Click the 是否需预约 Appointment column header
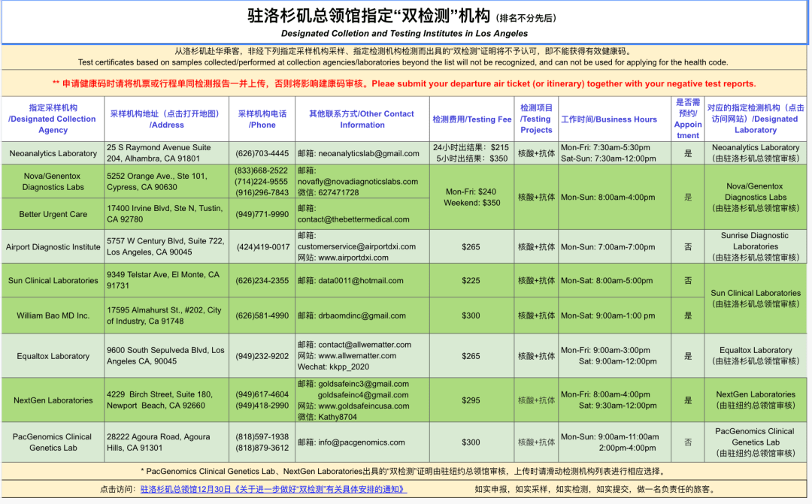Viewport: 812px width, 504px height. [x=688, y=119]
